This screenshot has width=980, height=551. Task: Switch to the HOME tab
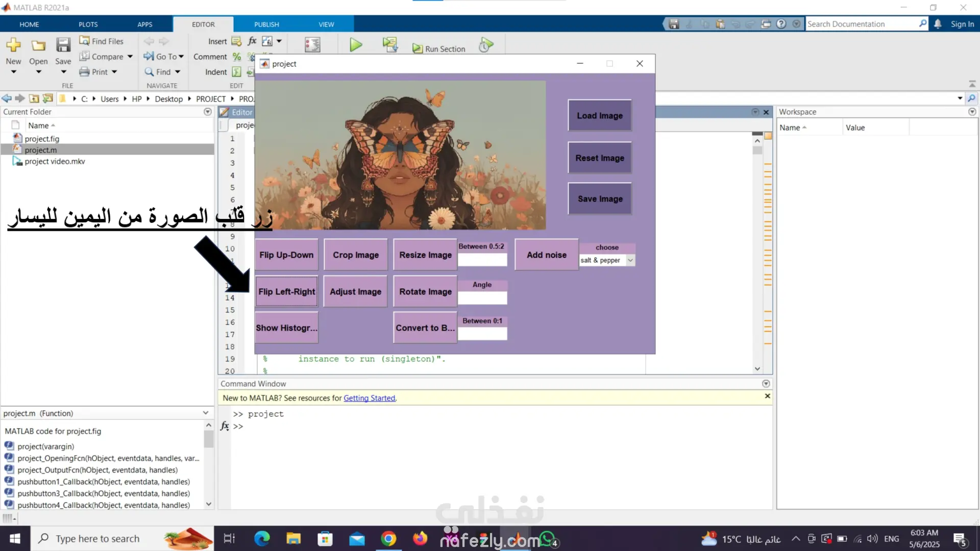29,24
